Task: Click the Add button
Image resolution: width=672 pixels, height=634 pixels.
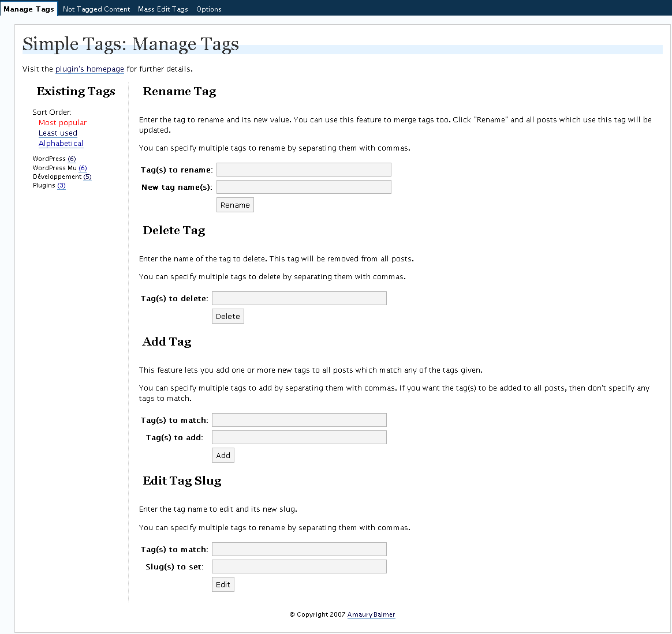Action: point(223,455)
